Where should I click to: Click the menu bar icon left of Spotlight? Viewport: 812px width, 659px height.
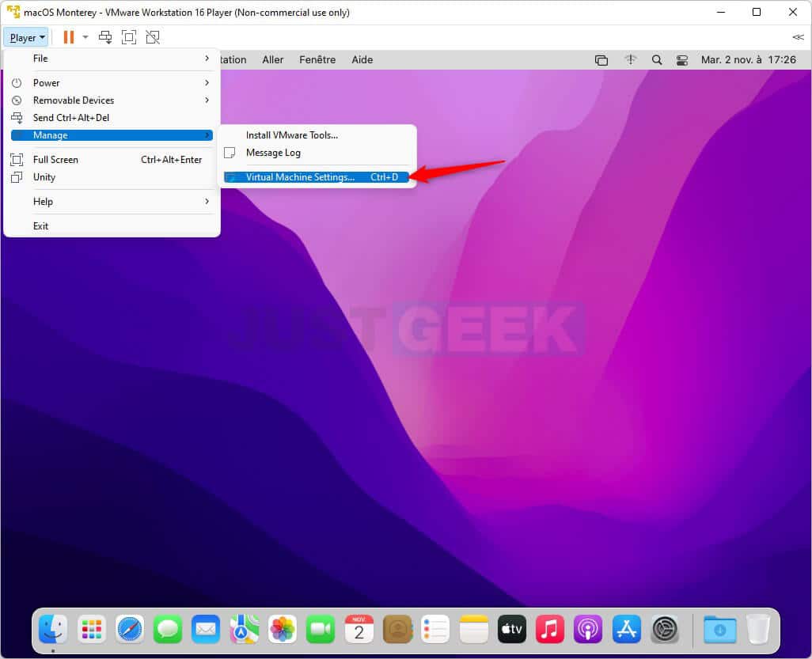630,59
